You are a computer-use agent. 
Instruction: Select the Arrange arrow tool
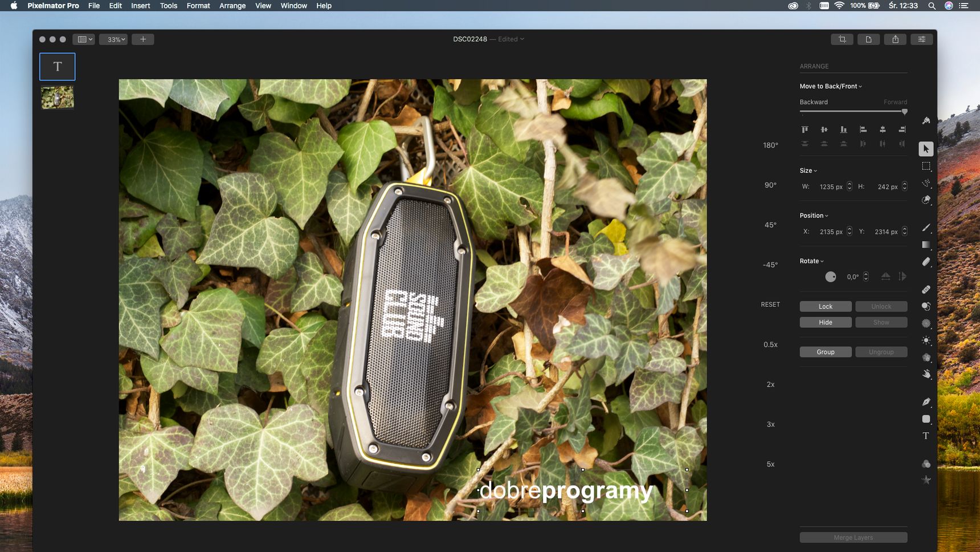pyautogui.click(x=926, y=149)
